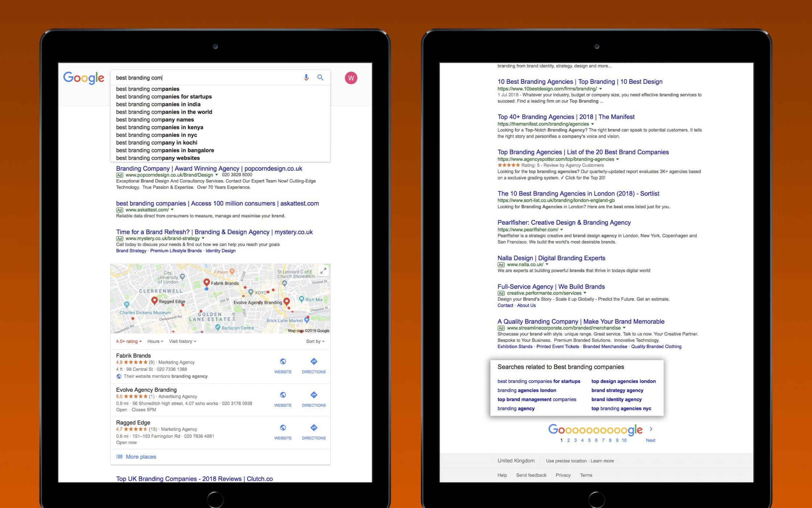Click the Identity Design sitelink
This screenshot has height=508, width=812.
point(220,251)
